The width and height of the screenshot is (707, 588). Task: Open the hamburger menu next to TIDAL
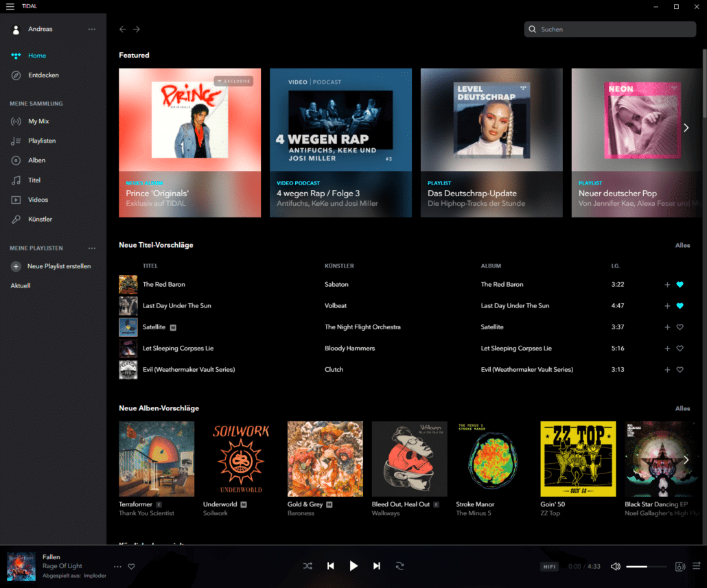click(10, 6)
